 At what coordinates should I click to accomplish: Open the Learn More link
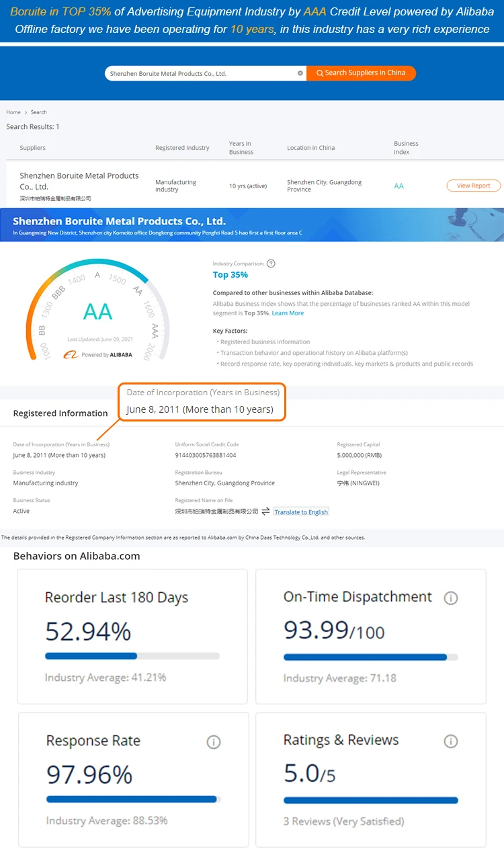[288, 313]
